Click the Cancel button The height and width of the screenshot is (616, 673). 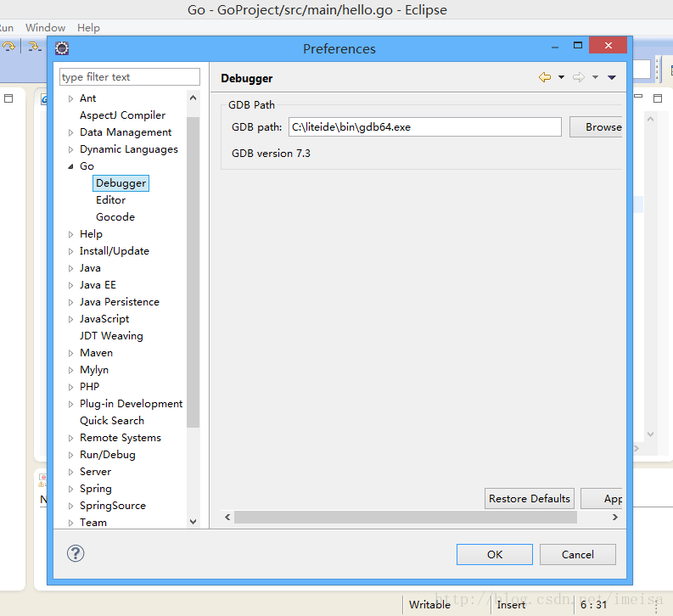pyautogui.click(x=578, y=555)
